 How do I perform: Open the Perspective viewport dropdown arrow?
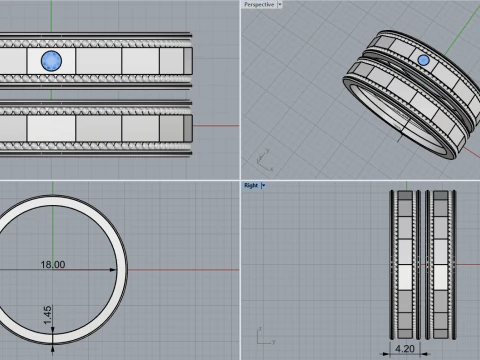[x=280, y=5]
